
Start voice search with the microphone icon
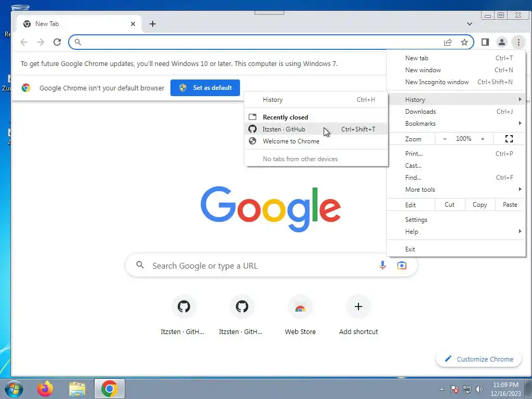point(382,265)
